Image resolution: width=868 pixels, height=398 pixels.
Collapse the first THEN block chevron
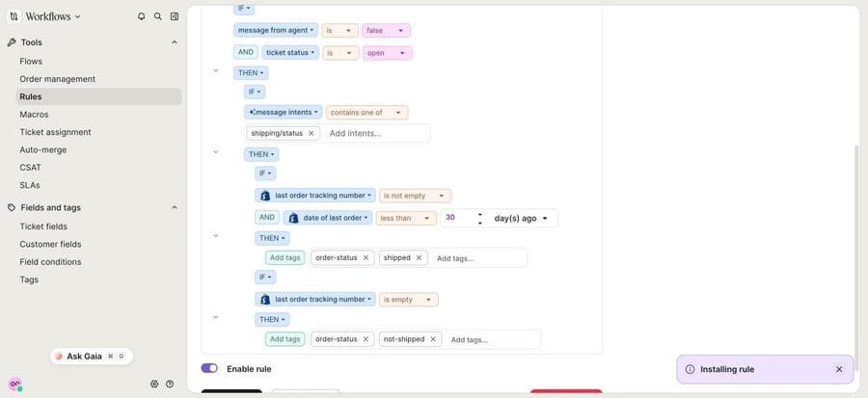[x=216, y=70]
